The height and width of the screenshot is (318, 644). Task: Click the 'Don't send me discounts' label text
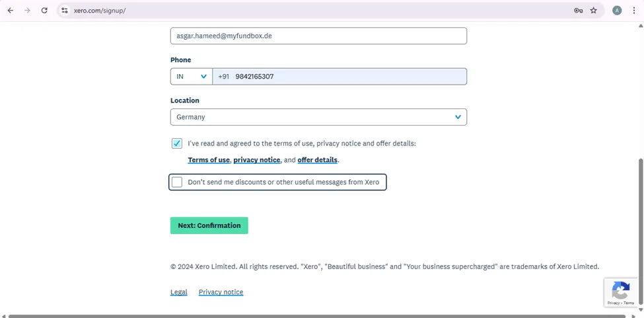coord(283,182)
